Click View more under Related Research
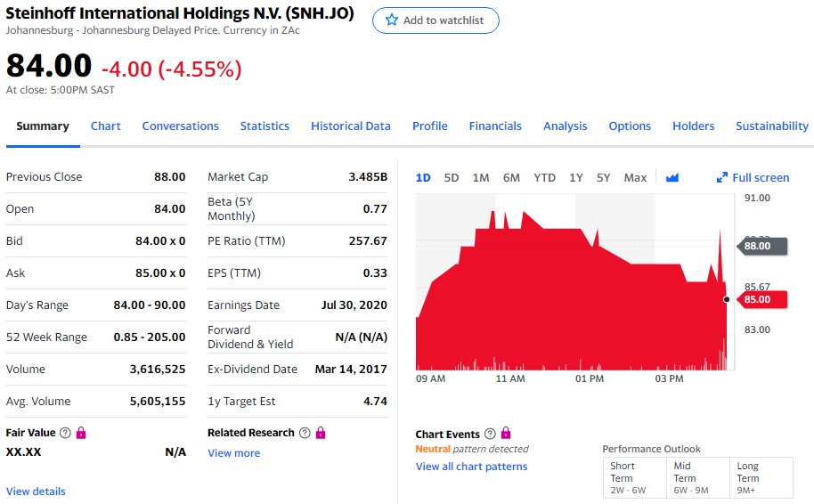Viewport: 814px width, 504px height. pos(233,453)
